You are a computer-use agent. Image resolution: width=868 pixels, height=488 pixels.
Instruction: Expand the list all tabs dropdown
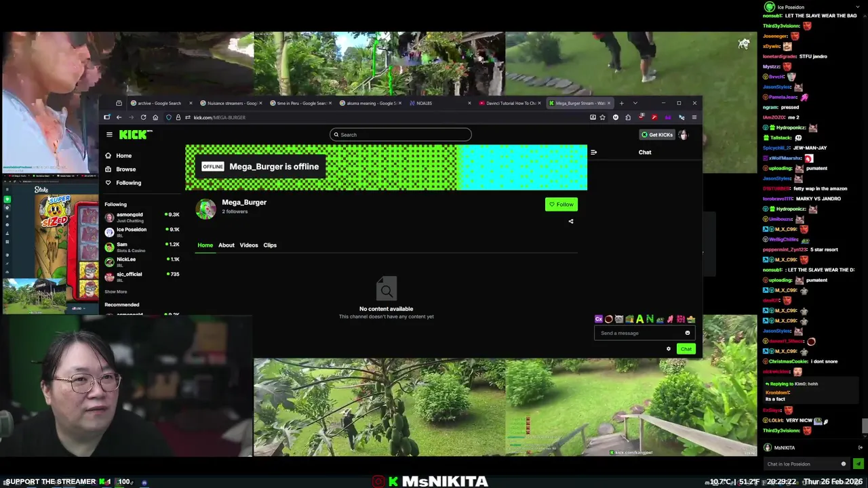tap(635, 103)
